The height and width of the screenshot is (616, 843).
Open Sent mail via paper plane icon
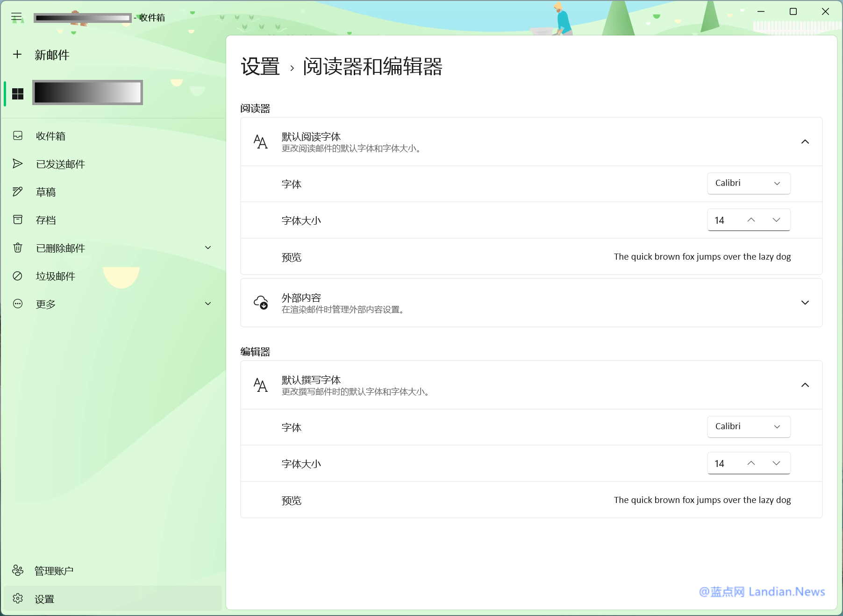[x=18, y=164]
